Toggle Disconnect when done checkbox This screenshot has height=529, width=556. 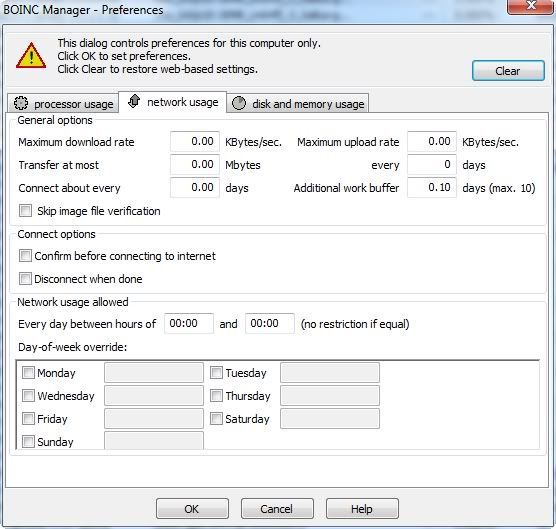click(25, 279)
